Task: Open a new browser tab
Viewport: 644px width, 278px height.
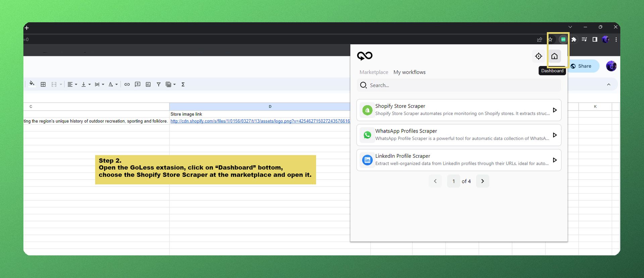Action: click(x=27, y=28)
